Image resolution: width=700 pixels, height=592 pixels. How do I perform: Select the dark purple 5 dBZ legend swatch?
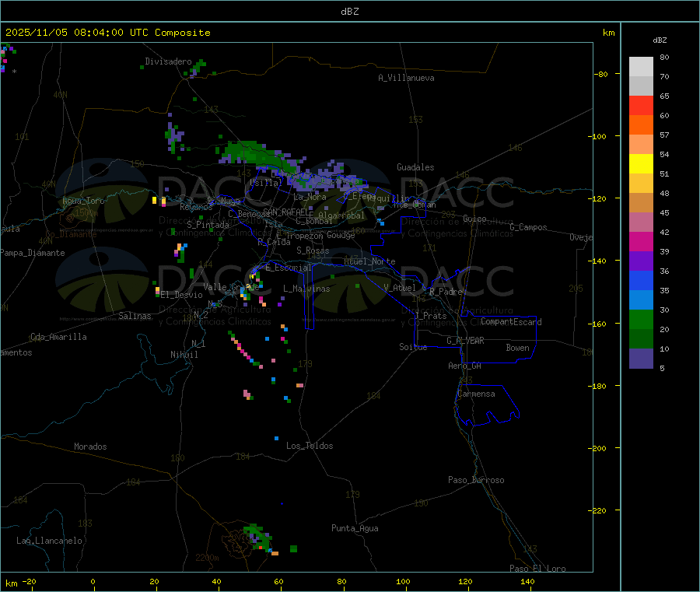tap(641, 359)
